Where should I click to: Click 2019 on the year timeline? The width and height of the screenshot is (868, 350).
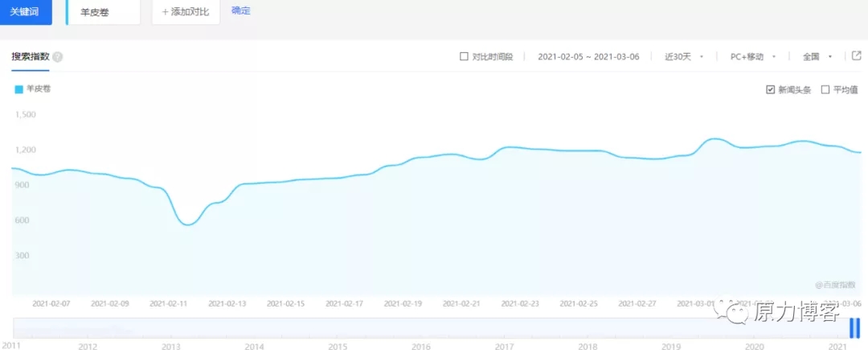pyautogui.click(x=670, y=346)
